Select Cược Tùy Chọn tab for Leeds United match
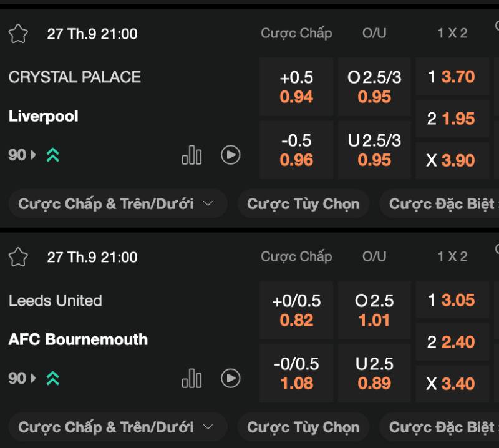This screenshot has height=448, width=499. (x=303, y=427)
